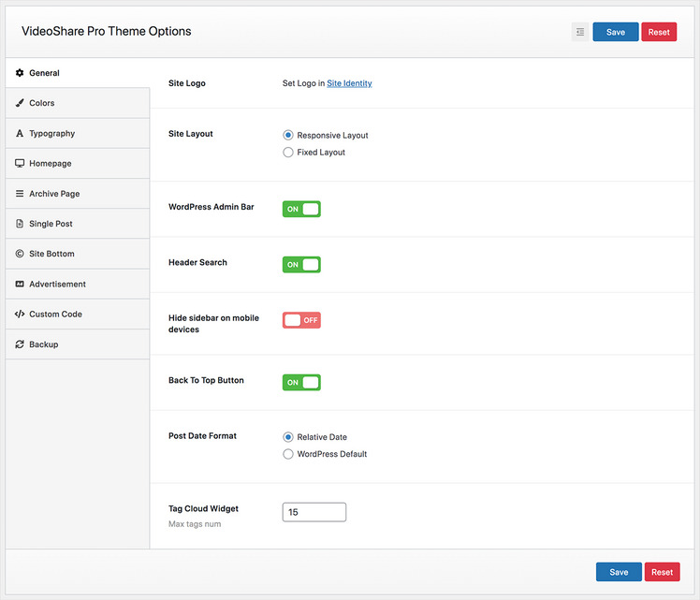
Task: Click the paintbrush icon for Colors
Action: tap(20, 103)
